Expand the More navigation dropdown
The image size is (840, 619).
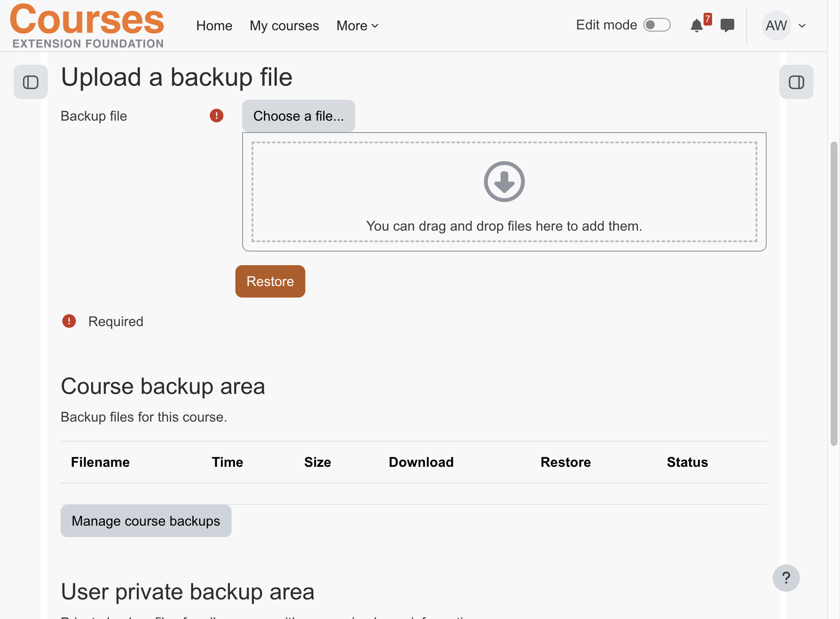(357, 26)
